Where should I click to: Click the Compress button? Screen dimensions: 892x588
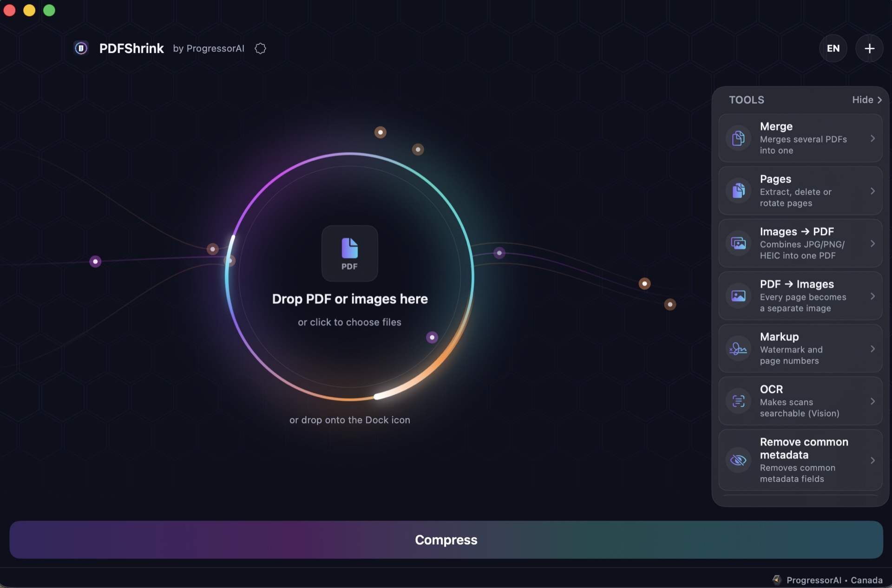(446, 540)
